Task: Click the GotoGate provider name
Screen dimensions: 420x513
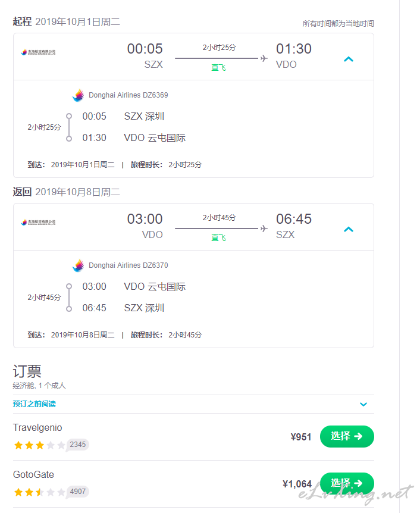Action: click(x=33, y=475)
